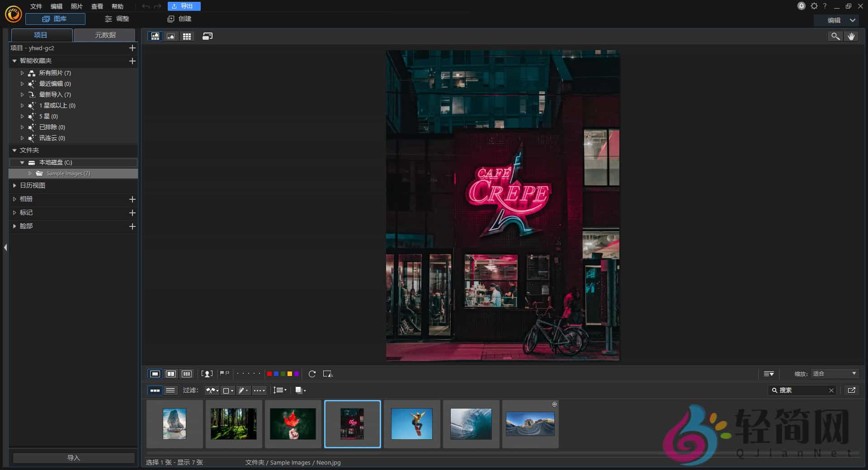Switch to grid thumbnail view mode
Viewport: 868px width, 470px height.
tap(187, 36)
